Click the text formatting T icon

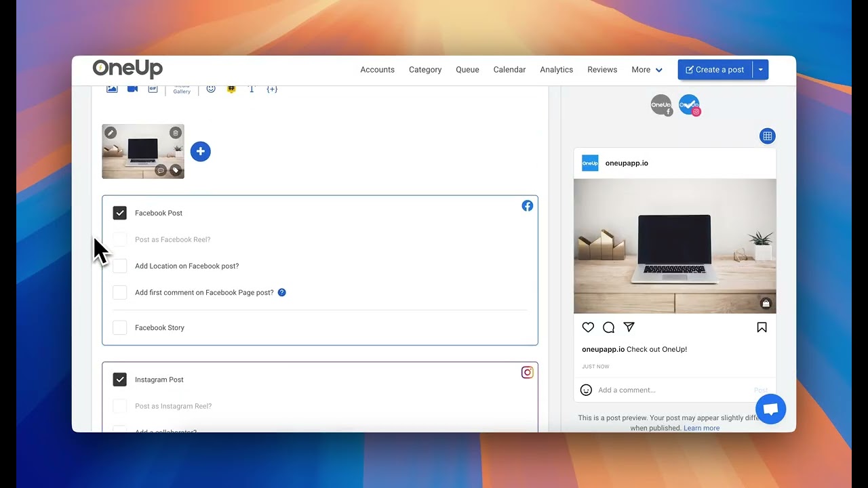click(251, 89)
